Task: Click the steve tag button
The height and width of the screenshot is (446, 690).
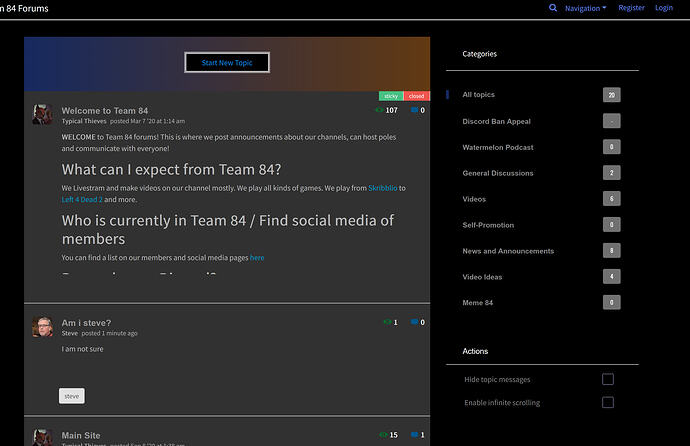Action: [72, 396]
